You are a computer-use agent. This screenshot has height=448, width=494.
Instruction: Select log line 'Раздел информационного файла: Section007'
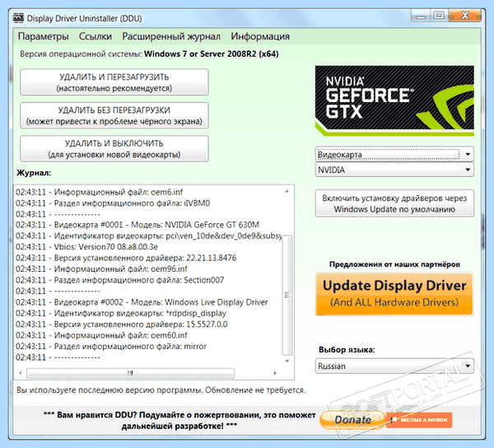click(120, 280)
